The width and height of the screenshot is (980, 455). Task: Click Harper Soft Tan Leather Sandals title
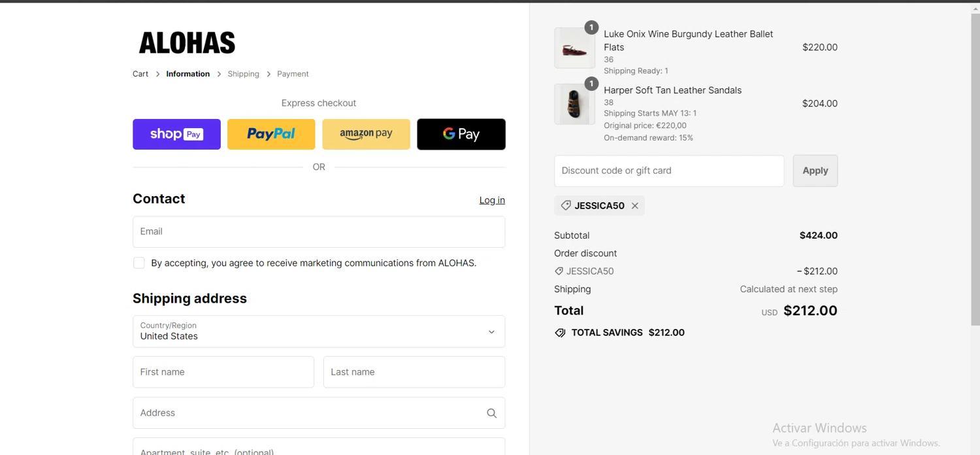[673, 90]
